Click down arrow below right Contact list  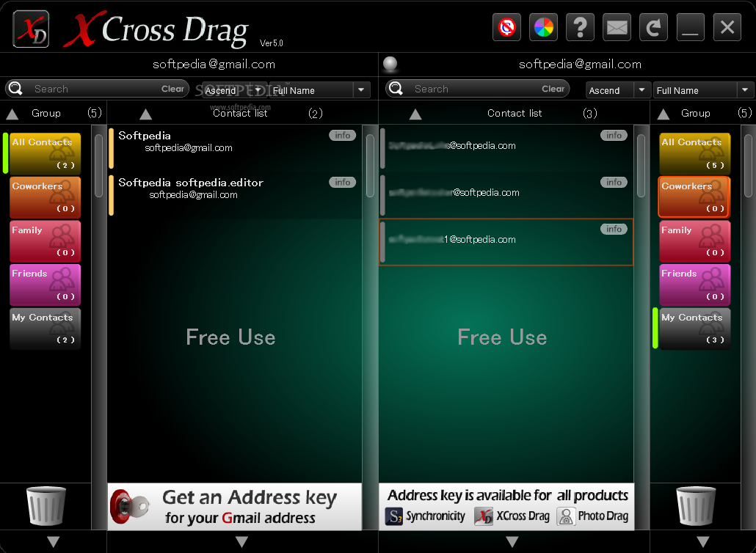512,541
